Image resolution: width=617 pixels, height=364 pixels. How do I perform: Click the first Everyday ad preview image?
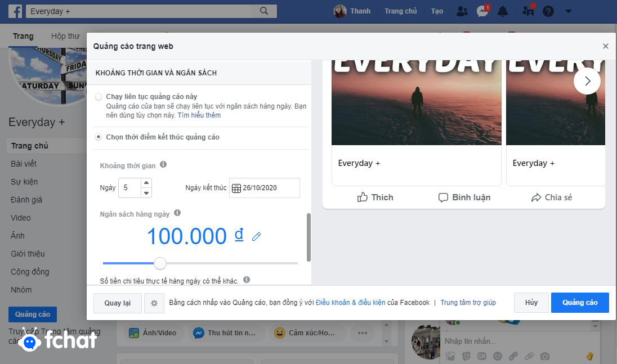tap(417, 102)
